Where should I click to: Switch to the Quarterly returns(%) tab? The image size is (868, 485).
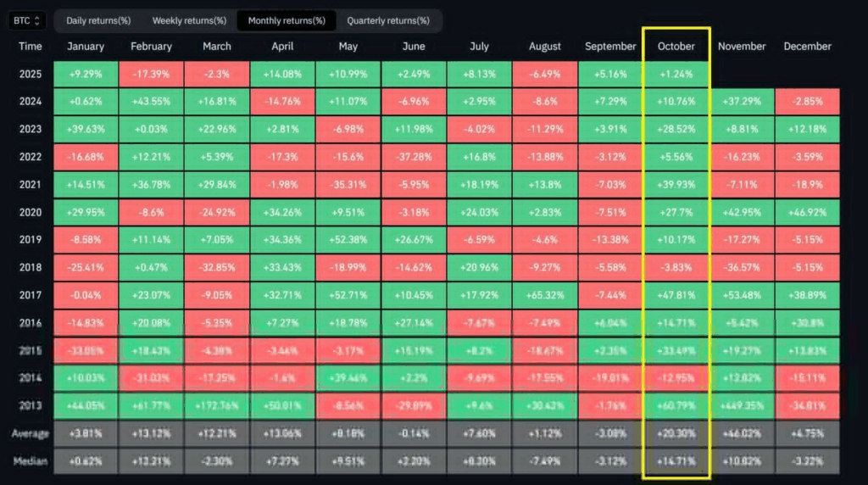click(x=387, y=20)
